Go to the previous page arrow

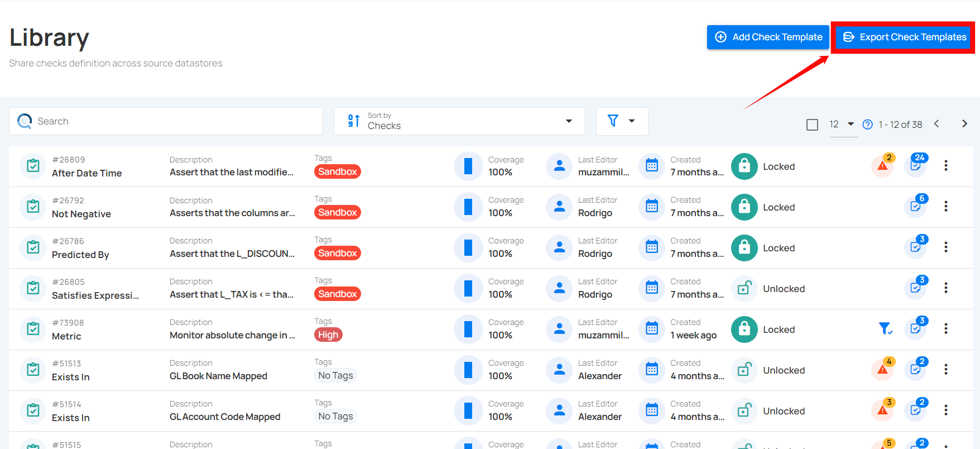[937, 124]
